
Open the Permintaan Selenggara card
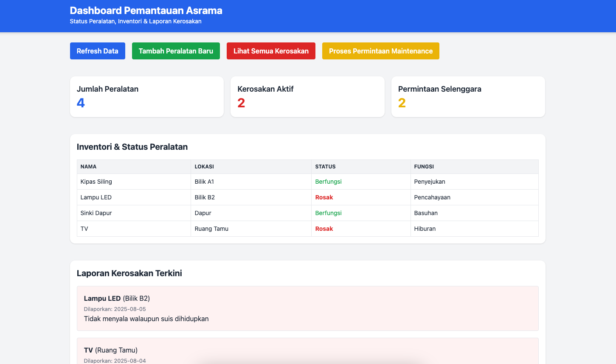pyautogui.click(x=468, y=97)
